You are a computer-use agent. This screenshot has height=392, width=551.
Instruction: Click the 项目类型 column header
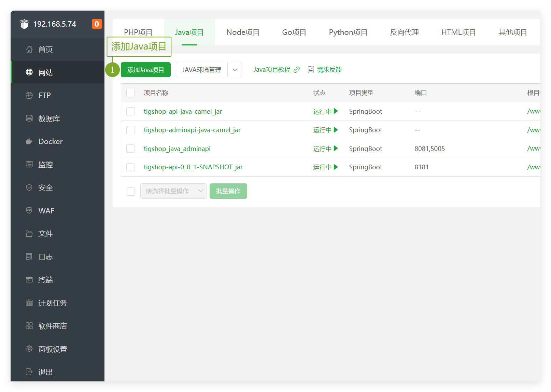tap(361, 93)
